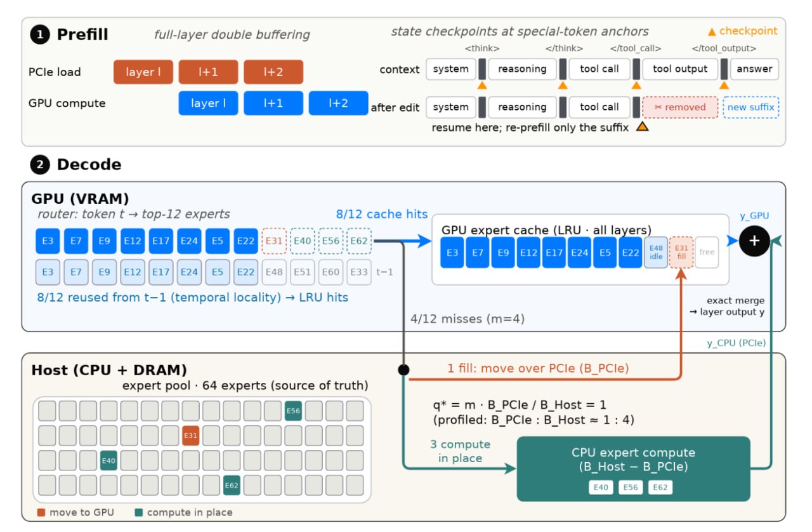Click the grey E51 box in t−1 row
This screenshot has height=532, width=812.
tap(303, 272)
